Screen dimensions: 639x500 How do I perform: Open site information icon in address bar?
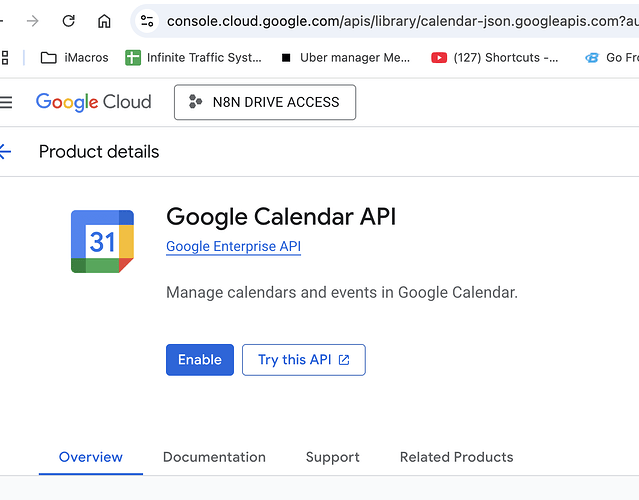click(147, 20)
